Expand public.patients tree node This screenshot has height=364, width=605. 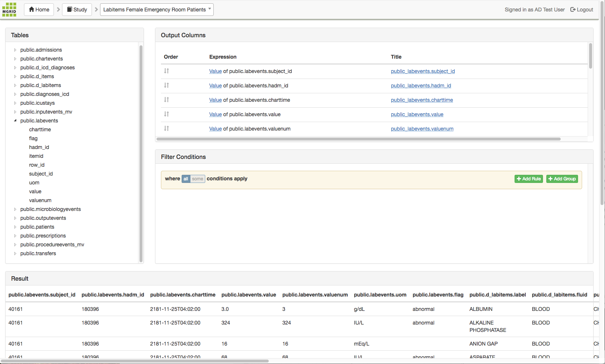(x=15, y=227)
